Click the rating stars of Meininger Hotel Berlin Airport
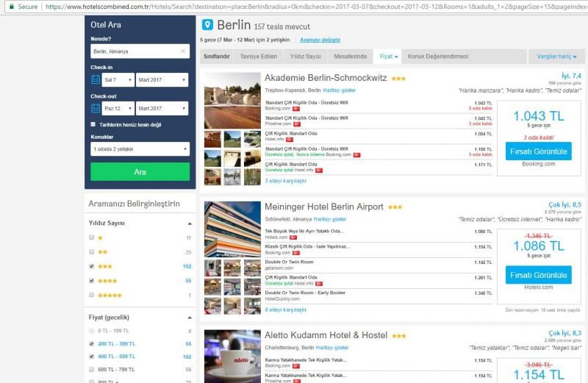The height and width of the screenshot is (383, 588). coord(395,207)
